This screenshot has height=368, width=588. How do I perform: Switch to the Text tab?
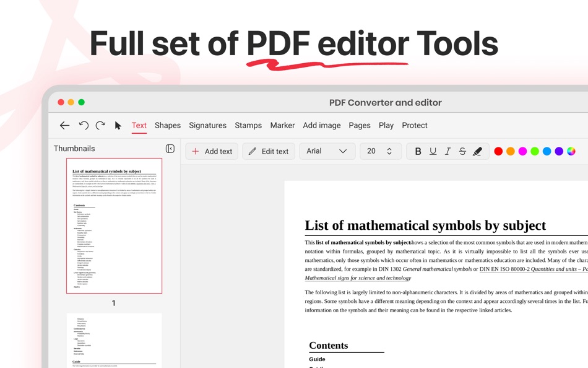click(139, 125)
